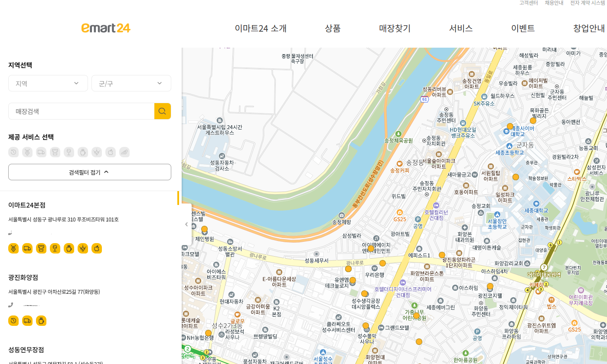Select the store marker above 우리은행
Image resolution: width=607 pixels, height=364 pixels.
point(382,263)
